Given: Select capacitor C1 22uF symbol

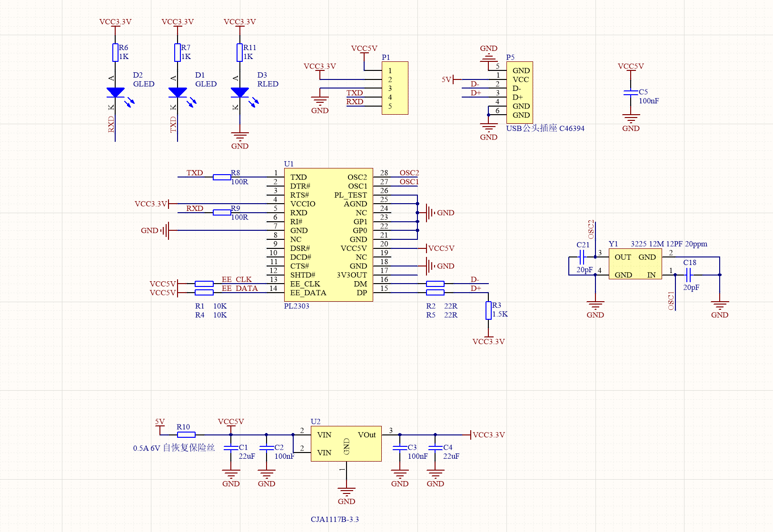Looking at the screenshot, I should click(231, 448).
